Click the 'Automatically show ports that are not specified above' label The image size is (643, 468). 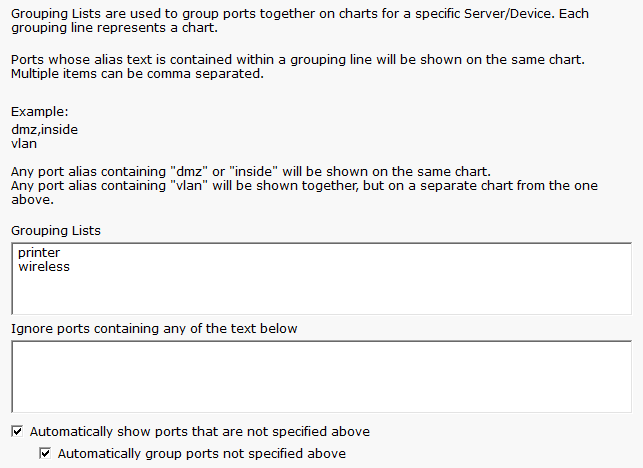click(x=200, y=432)
